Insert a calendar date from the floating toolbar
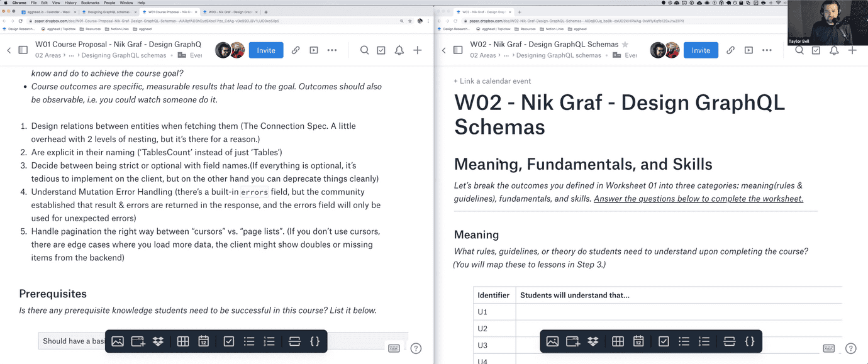 click(203, 341)
